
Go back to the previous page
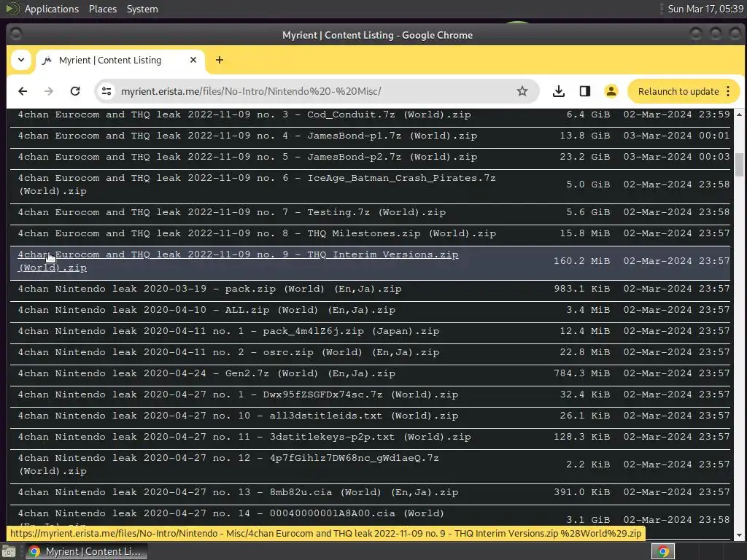23,91
